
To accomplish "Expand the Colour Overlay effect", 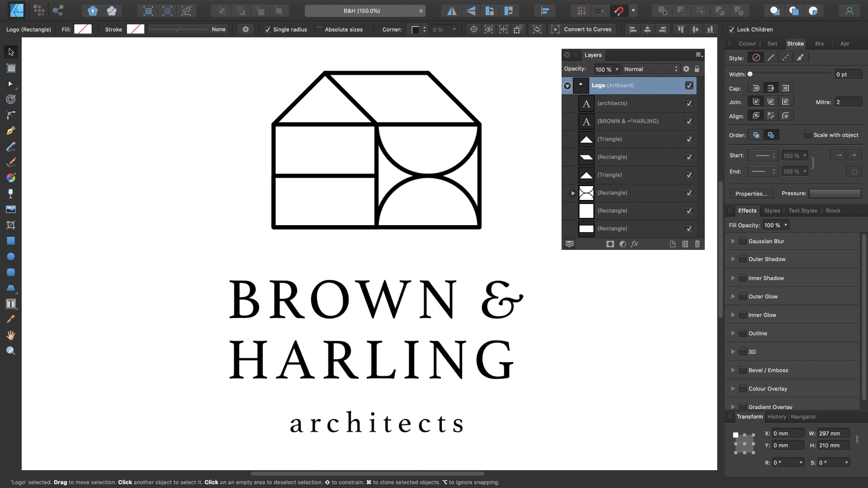I will 733,389.
